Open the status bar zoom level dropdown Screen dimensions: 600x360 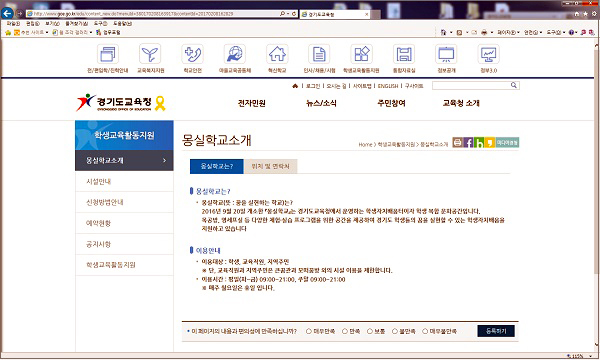click(591, 356)
